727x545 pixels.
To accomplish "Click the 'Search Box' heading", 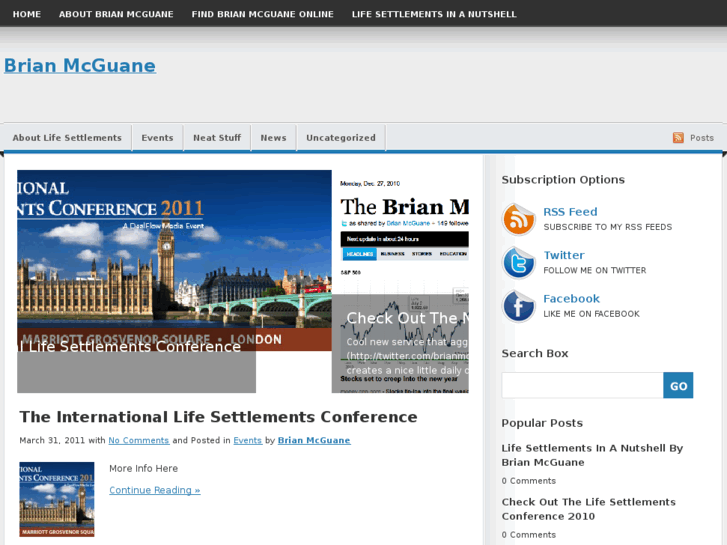I will 535,353.
